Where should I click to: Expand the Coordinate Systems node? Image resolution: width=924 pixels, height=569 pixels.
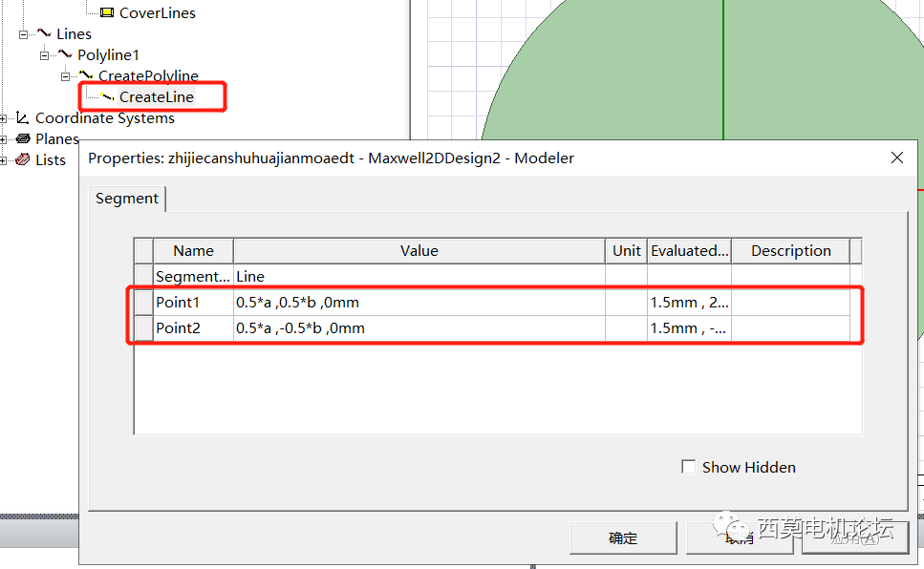(x=3, y=119)
